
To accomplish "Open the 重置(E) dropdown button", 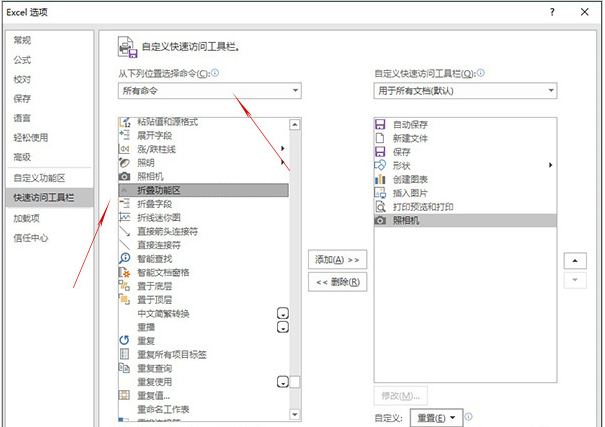I will tap(436, 418).
